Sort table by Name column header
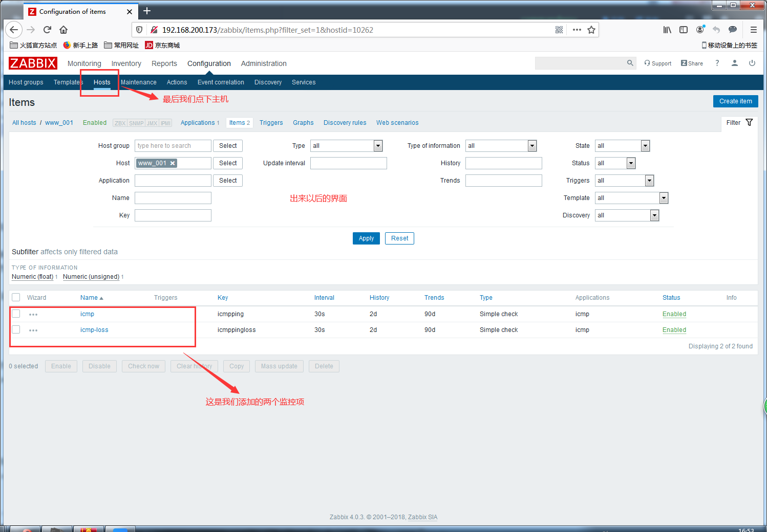This screenshot has width=767, height=532. (92, 298)
